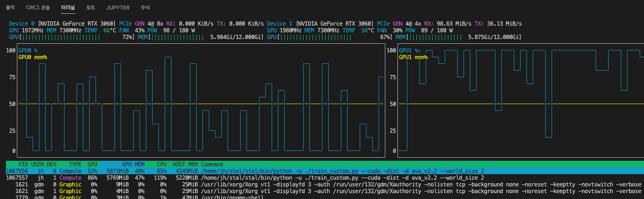Image resolution: width=644 pixels, height=199 pixels.
Task: Click the HOST MEM column header
Action: click(185, 164)
